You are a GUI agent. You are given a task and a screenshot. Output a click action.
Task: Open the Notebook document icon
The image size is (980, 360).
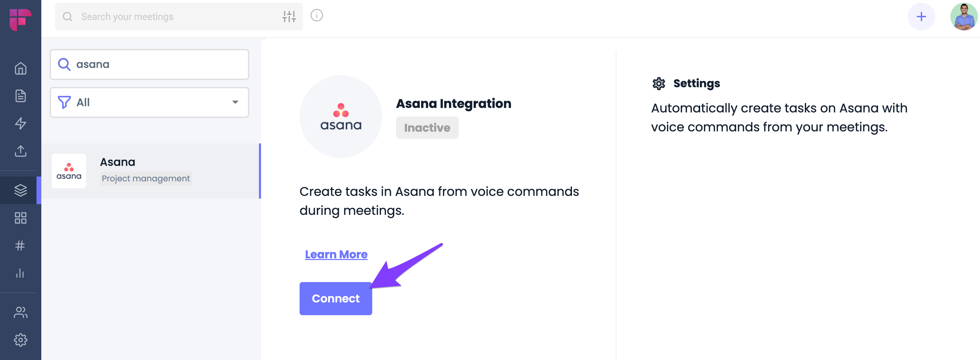tap(21, 96)
